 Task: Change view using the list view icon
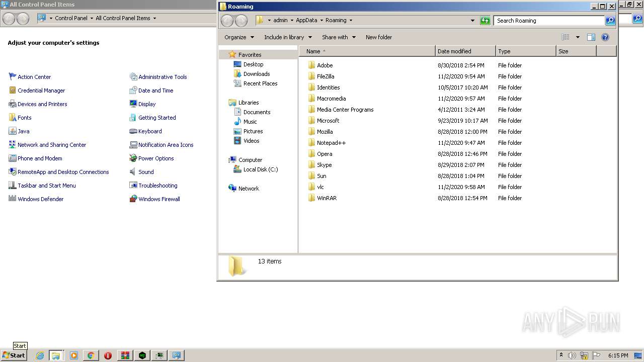pyautogui.click(x=566, y=37)
